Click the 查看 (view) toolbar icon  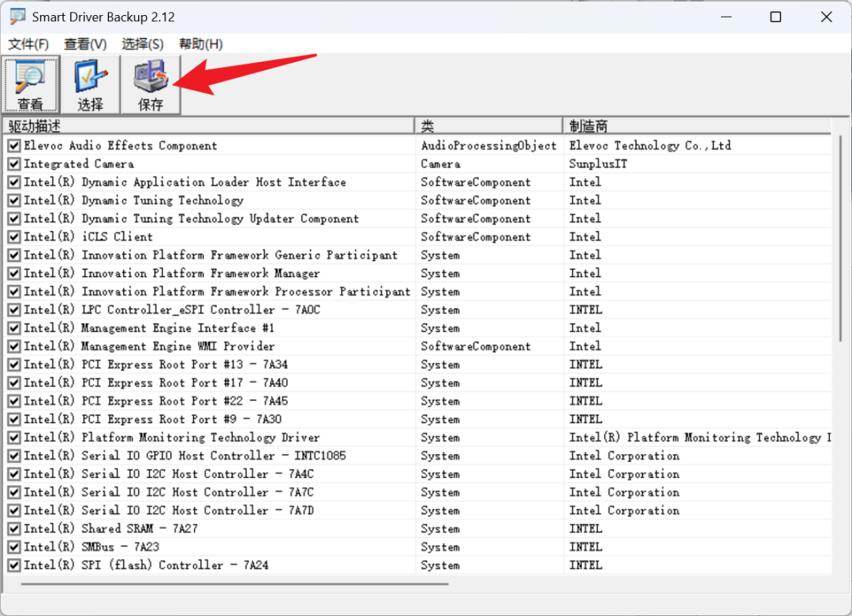[x=31, y=84]
